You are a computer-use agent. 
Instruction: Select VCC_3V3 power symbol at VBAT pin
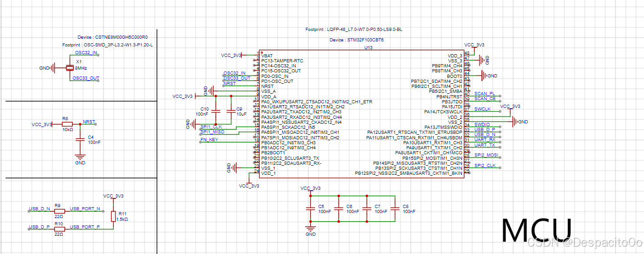[233, 55]
